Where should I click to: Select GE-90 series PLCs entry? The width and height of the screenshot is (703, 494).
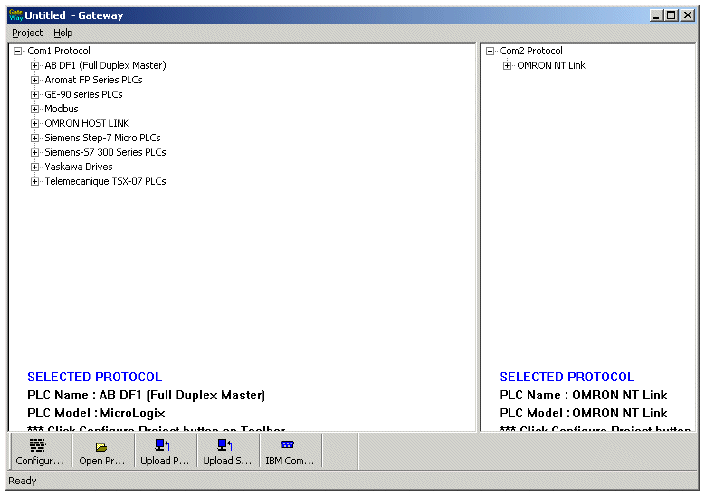click(x=83, y=95)
